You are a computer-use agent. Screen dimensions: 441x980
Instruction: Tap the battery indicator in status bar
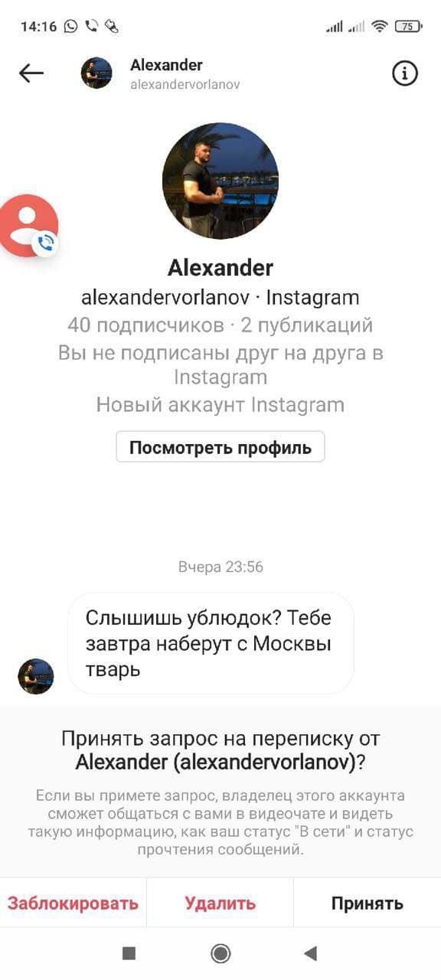coord(408,26)
